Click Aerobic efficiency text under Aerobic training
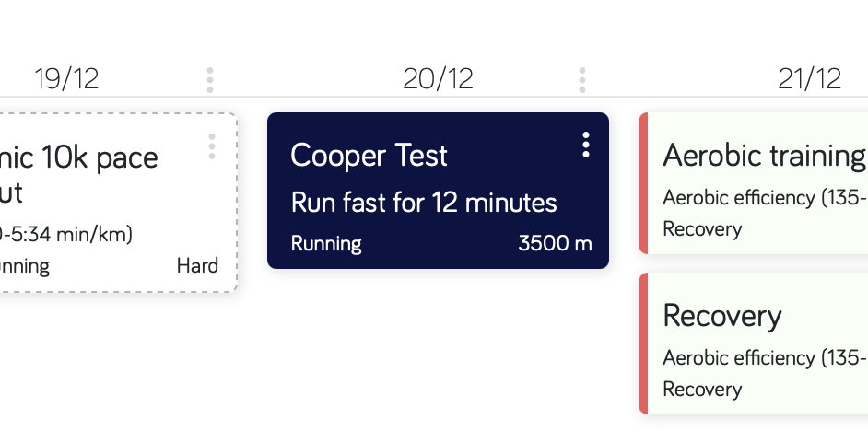Viewport: 868px width, 431px height. 765,198
